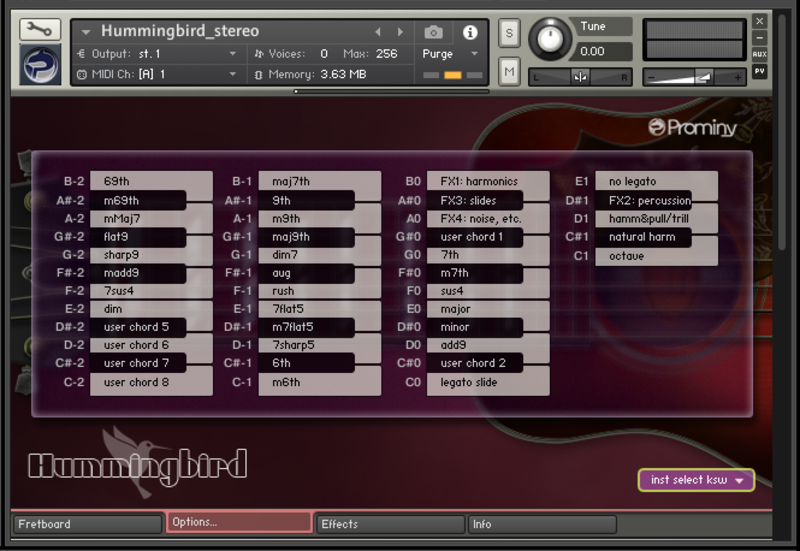800x551 pixels.
Task: Click user chord 7 key
Action: [138, 363]
